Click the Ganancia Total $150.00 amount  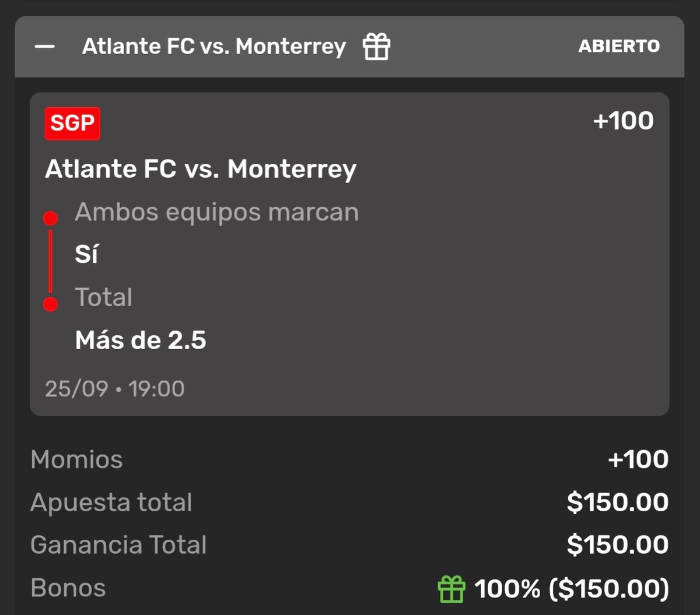618,545
